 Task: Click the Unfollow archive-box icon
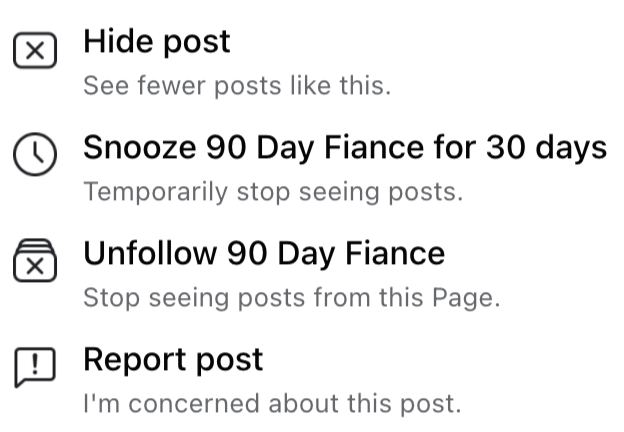point(35,262)
